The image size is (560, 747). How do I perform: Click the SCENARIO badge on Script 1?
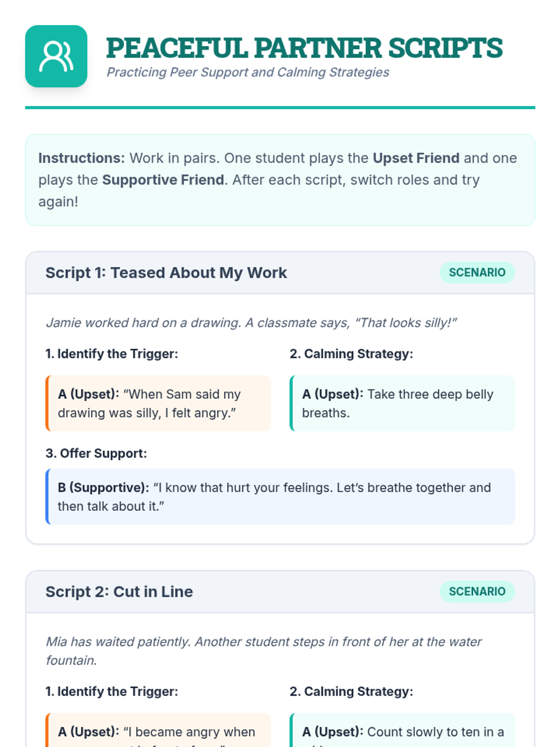click(477, 273)
